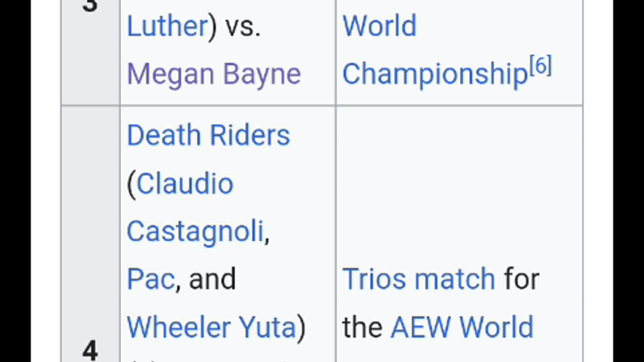The image size is (644, 362).
Task: Open the Castagnoli link text
Action: pos(195,232)
